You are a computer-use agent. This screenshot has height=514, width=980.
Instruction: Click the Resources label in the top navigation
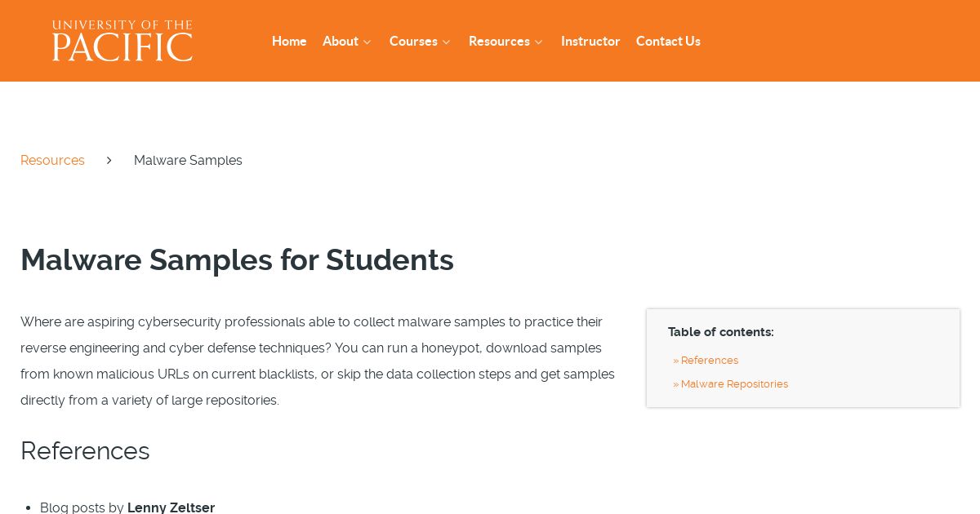point(499,41)
